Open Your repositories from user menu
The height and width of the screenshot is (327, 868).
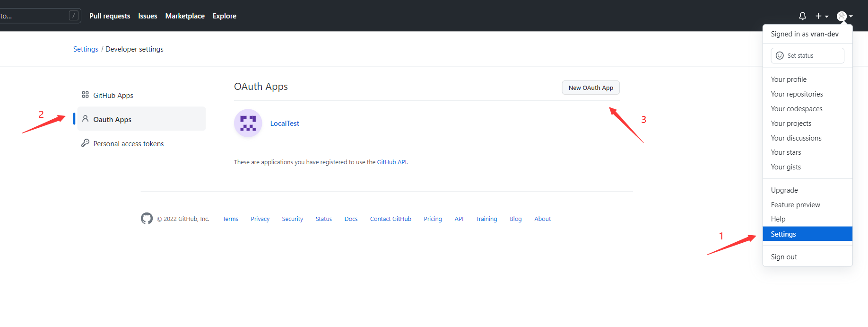797,94
